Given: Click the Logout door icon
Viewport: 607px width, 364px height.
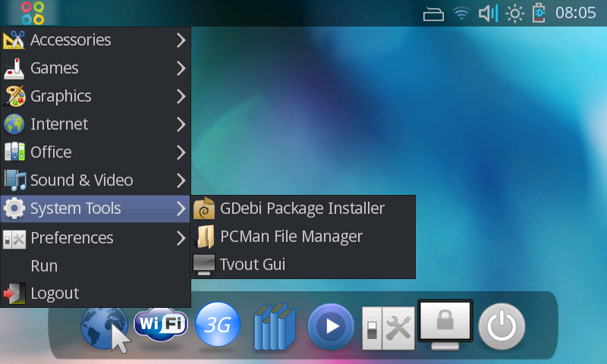Looking at the screenshot, I should (14, 293).
